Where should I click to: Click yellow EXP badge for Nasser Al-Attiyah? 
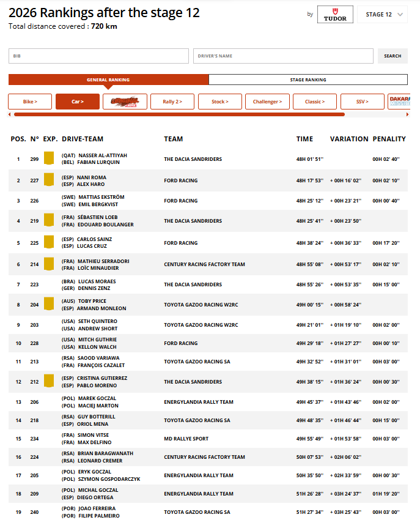point(49,158)
